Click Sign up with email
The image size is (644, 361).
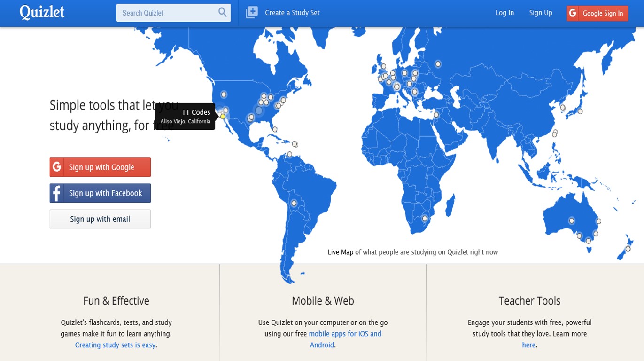pos(100,219)
